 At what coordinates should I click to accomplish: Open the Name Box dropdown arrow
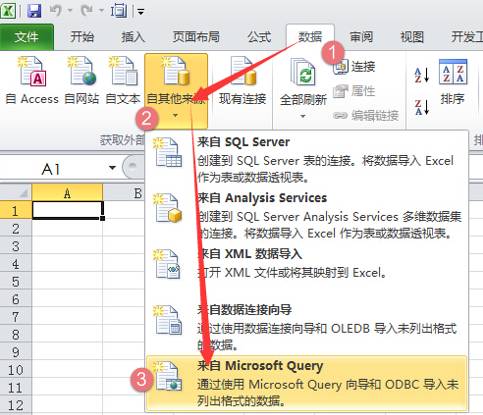pyautogui.click(x=112, y=168)
